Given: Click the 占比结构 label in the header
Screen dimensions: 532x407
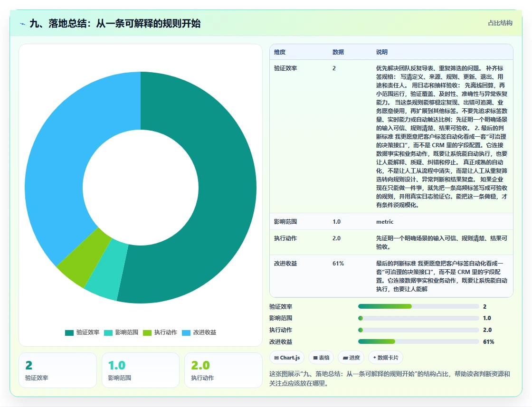Looking at the screenshot, I should (500, 23).
